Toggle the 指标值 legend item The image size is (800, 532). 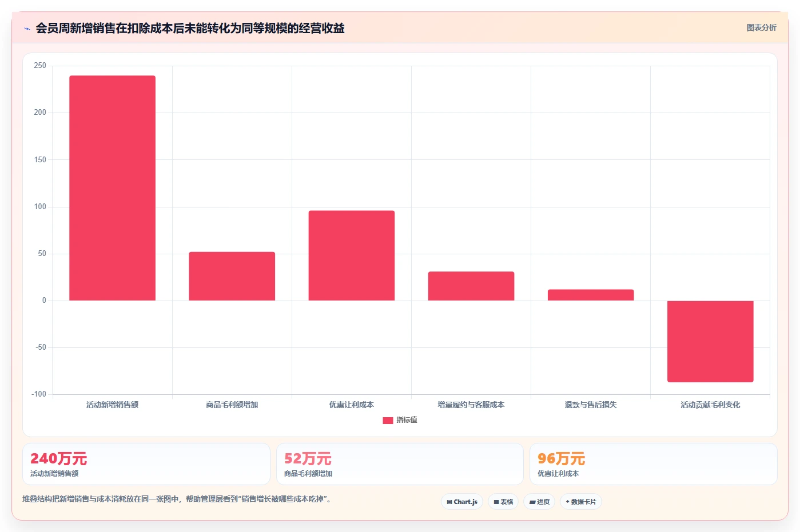[400, 420]
